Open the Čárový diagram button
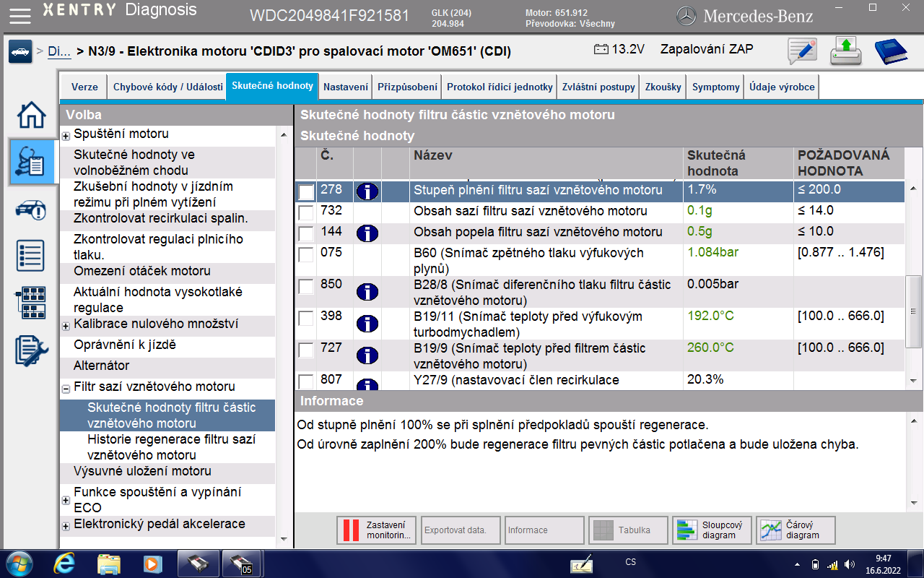This screenshot has height=578, width=924. click(x=796, y=530)
